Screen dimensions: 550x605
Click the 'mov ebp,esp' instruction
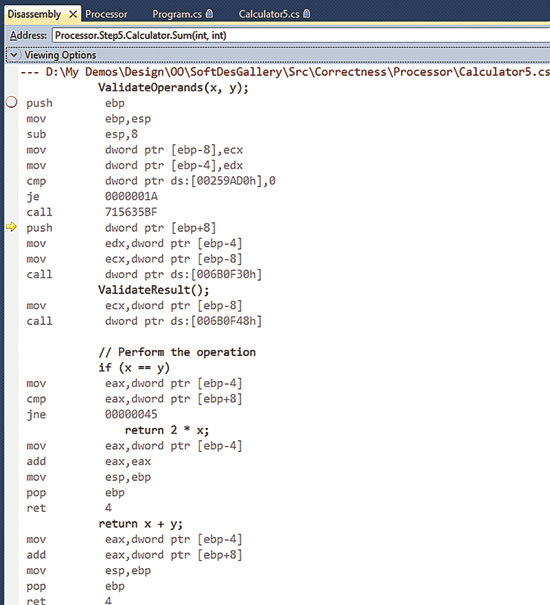coord(88,119)
